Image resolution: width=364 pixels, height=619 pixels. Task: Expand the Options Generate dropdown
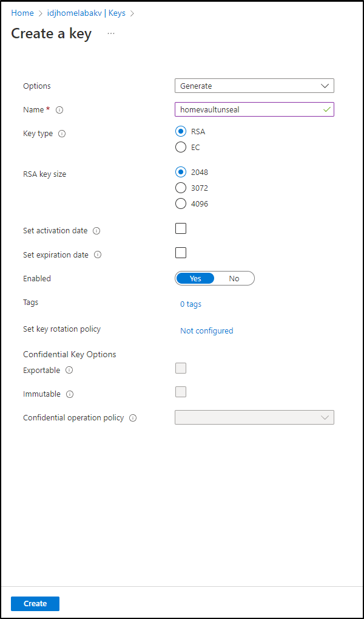[x=254, y=86]
